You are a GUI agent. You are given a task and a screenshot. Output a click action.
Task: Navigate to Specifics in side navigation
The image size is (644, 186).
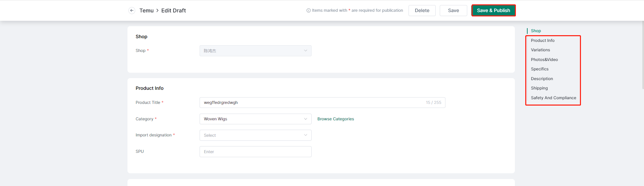point(540,69)
